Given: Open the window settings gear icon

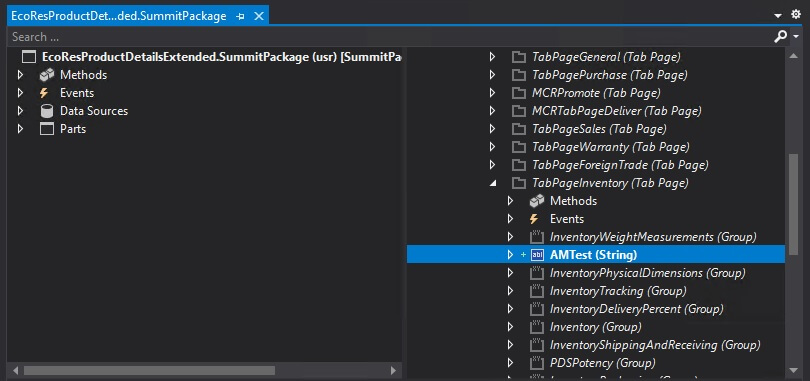Looking at the screenshot, I should point(796,14).
